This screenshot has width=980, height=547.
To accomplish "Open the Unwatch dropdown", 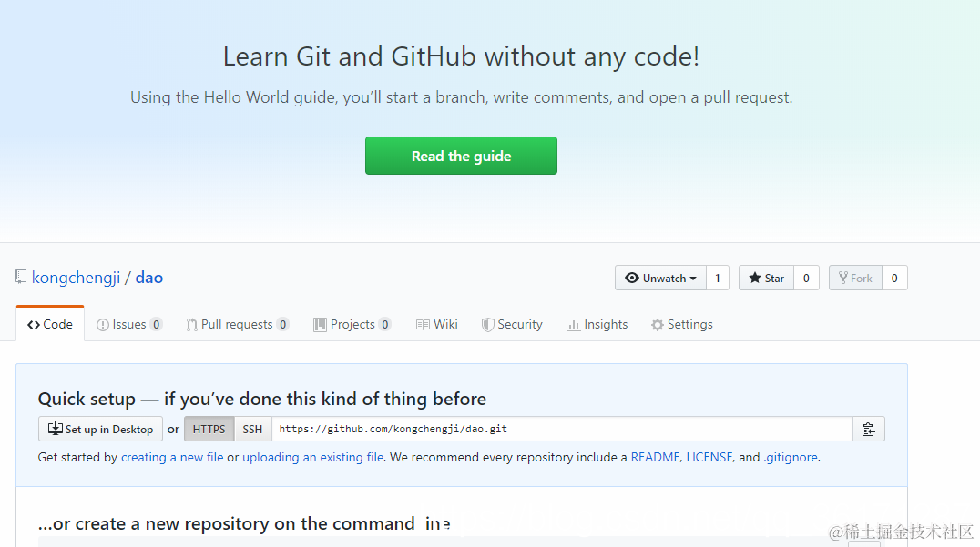I will [x=660, y=278].
